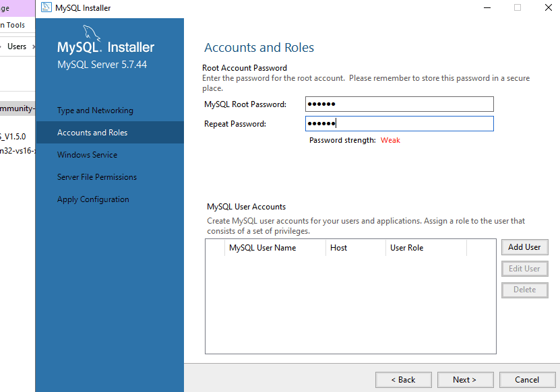Expand the chevron after Users breadcrumb

tap(32, 46)
